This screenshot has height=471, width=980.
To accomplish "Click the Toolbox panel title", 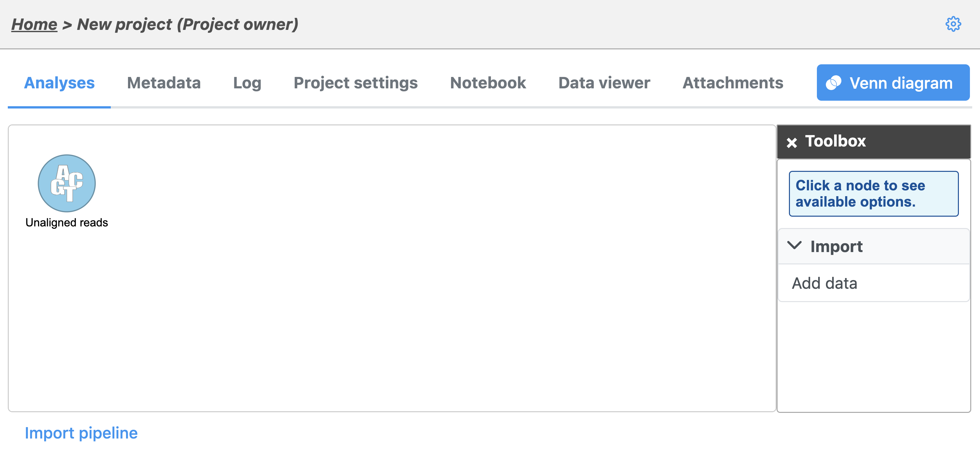I will [835, 141].
